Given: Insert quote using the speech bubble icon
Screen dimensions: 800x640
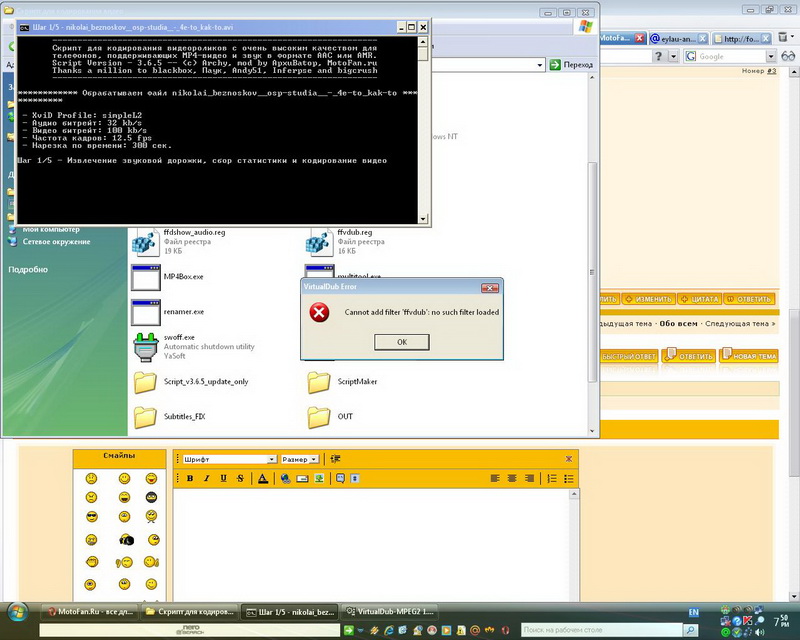Looking at the screenshot, I should [340, 478].
